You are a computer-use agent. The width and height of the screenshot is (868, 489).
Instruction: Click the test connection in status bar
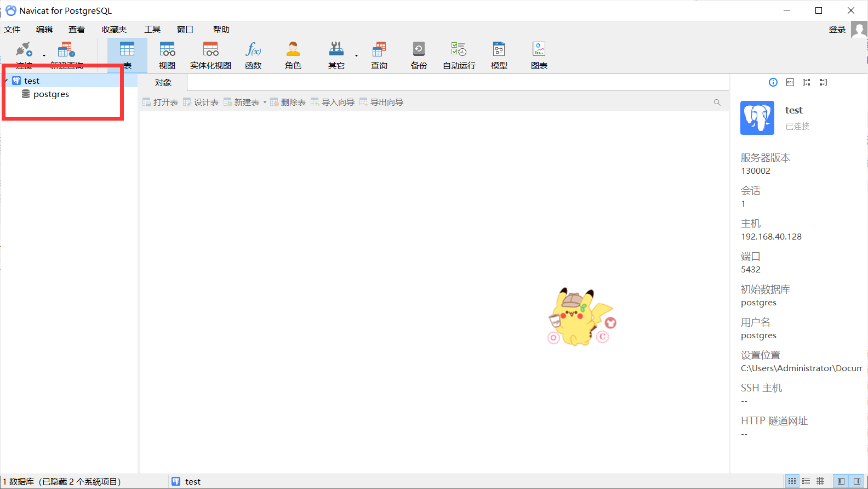coord(186,481)
